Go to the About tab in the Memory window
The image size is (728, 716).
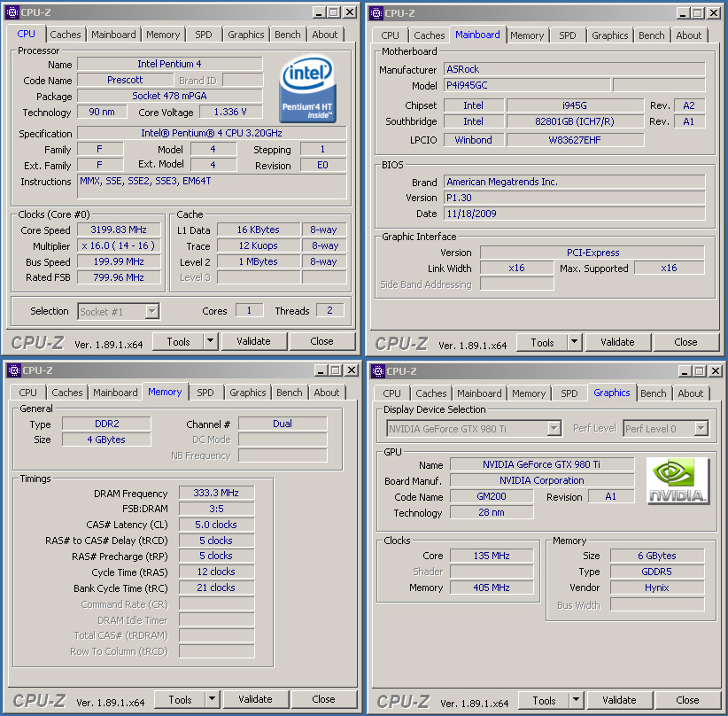tap(327, 393)
